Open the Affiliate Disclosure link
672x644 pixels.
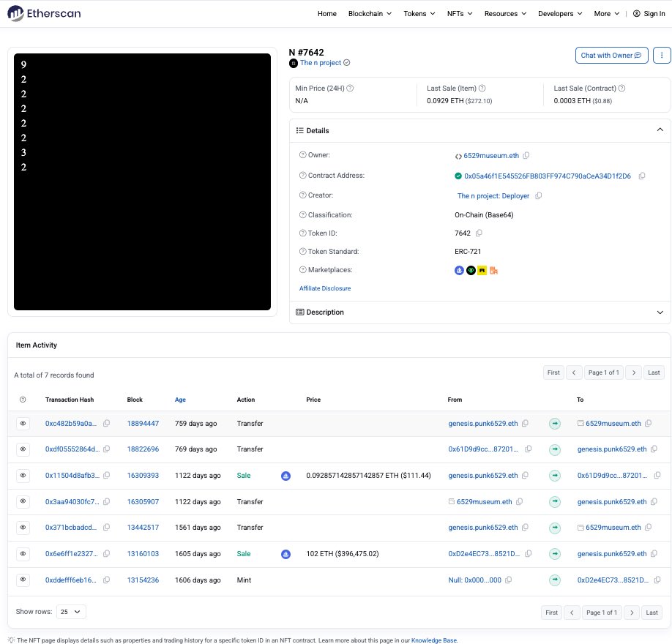click(x=324, y=288)
